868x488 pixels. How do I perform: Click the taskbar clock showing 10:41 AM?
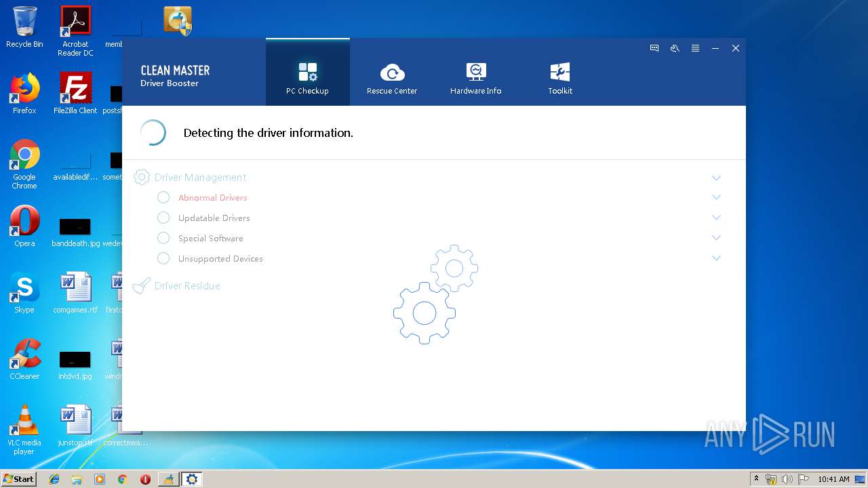[x=833, y=479]
